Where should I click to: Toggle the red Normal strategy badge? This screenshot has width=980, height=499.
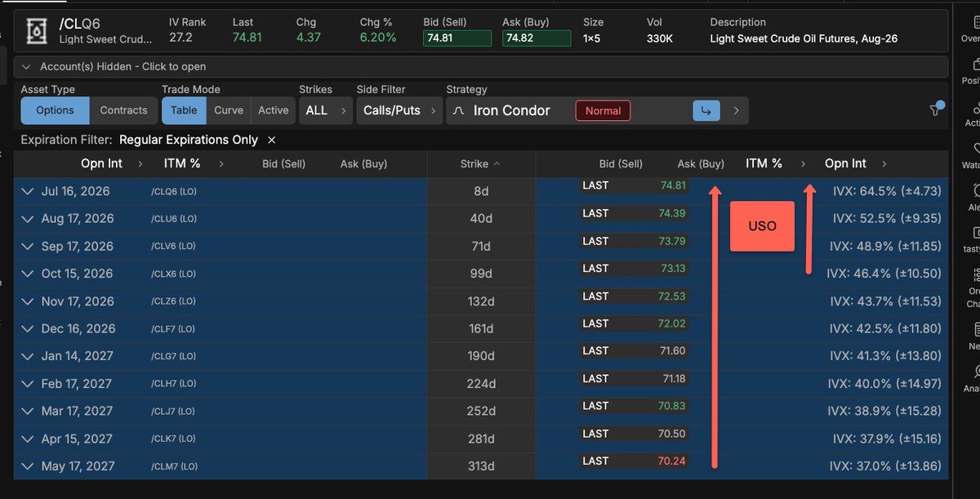pyautogui.click(x=603, y=110)
